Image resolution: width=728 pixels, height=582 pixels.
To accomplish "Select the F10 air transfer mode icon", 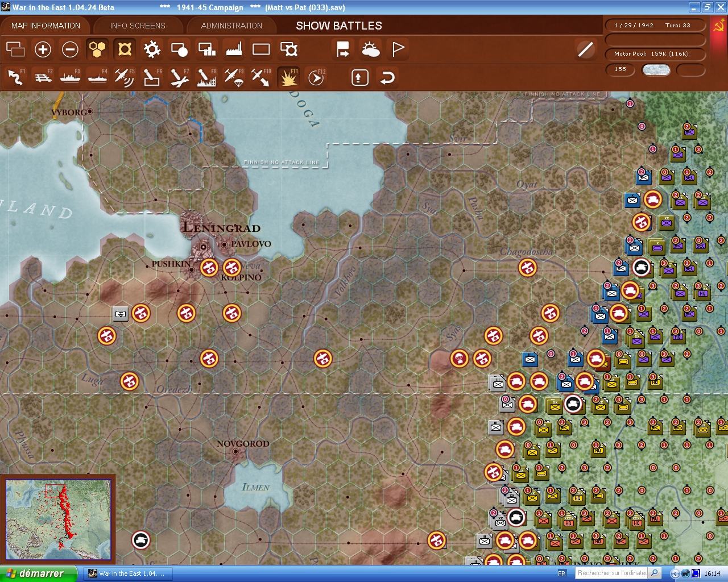I will pyautogui.click(x=261, y=77).
